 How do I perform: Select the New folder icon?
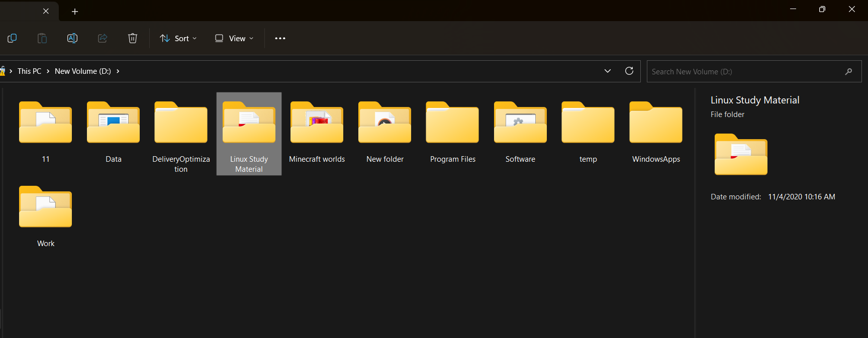coord(384,122)
